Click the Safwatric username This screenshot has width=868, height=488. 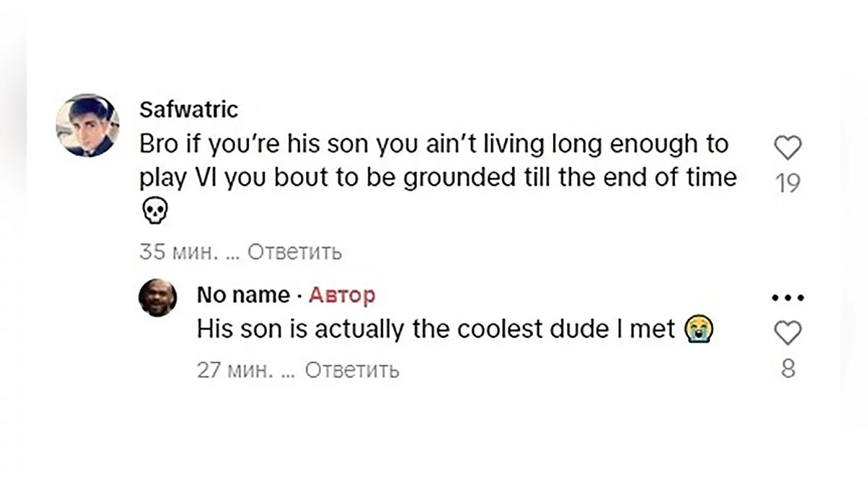point(188,110)
